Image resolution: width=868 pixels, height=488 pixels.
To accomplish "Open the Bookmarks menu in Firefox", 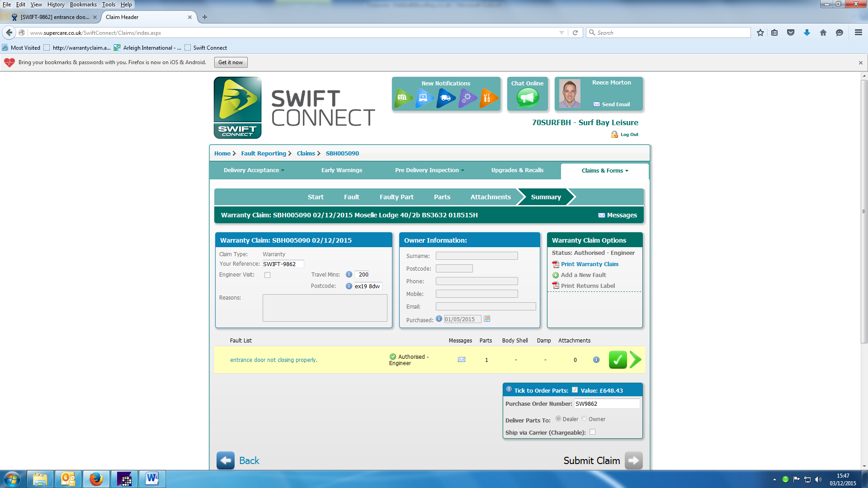I will [83, 5].
